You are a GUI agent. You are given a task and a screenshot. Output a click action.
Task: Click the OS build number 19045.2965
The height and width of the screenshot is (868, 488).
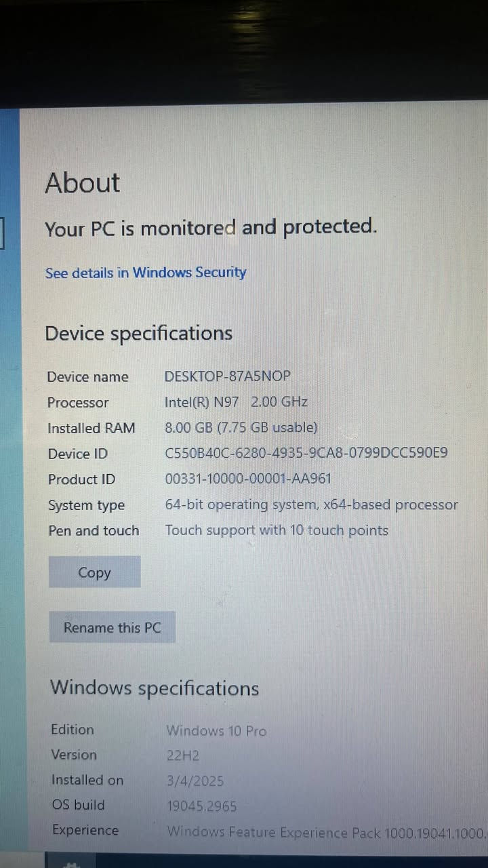[x=202, y=806]
